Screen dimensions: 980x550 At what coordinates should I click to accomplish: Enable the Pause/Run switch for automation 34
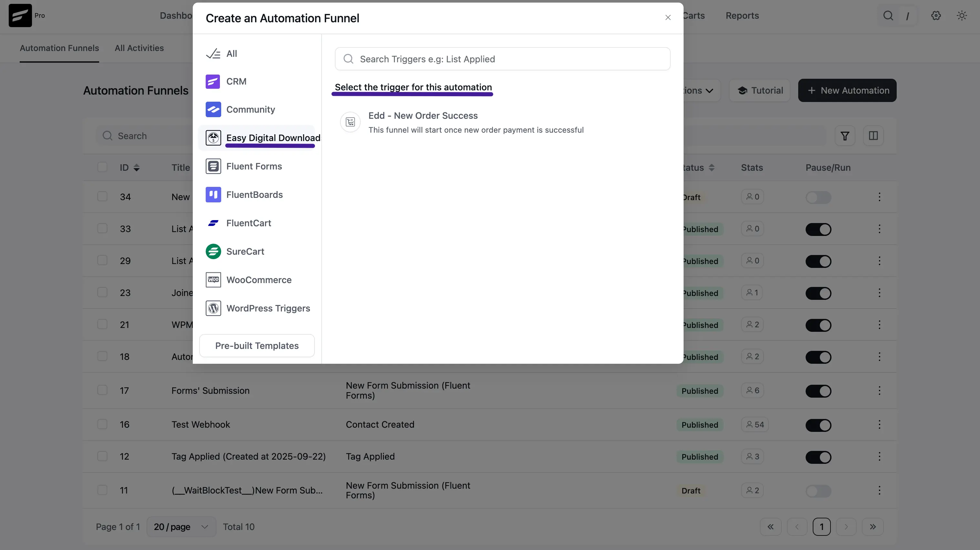818,198
